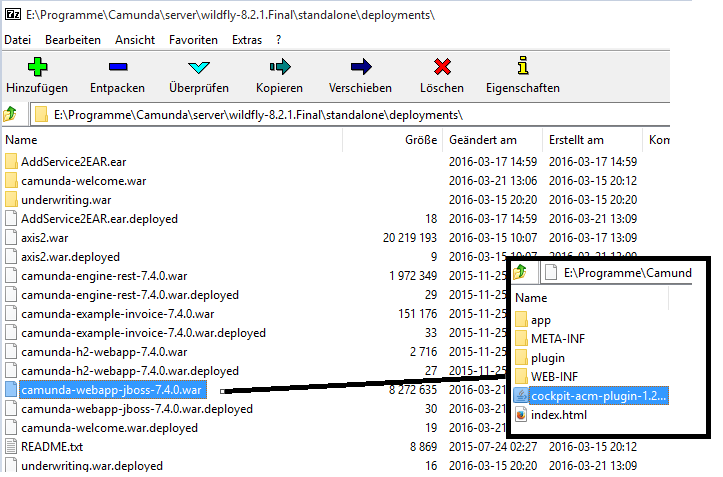The height and width of the screenshot is (477, 723).
Task: Click the file icon of axis2.war
Action: (11, 238)
